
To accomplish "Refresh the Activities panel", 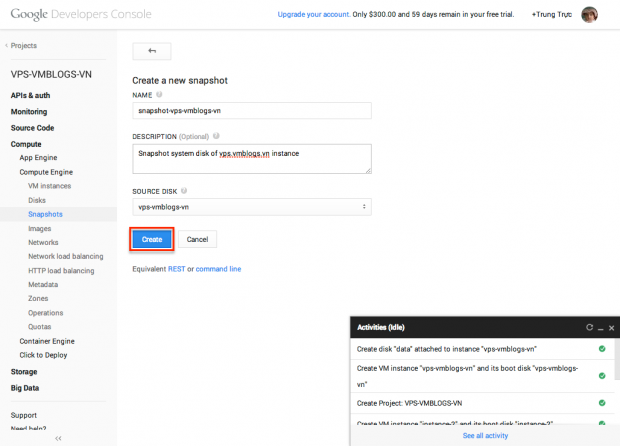I will [x=589, y=327].
